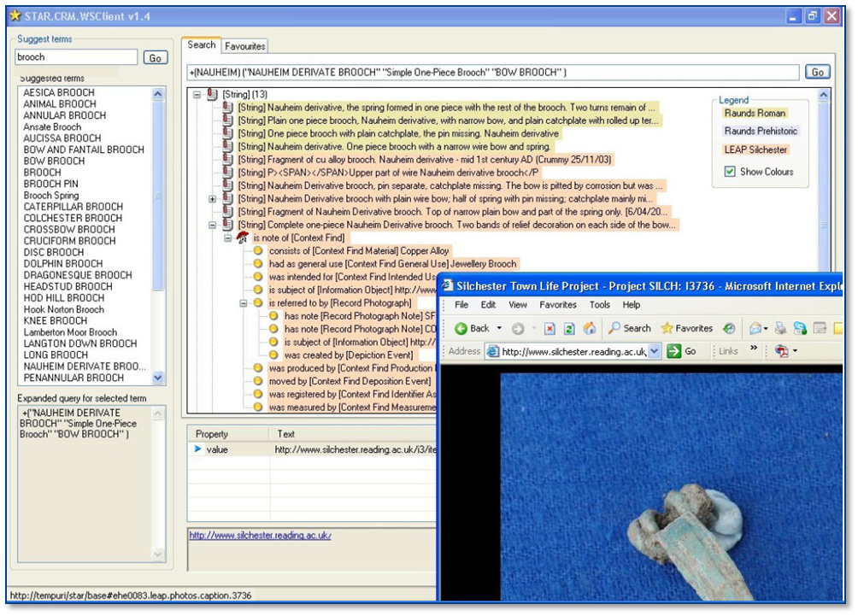Click Go button beside main query box
This screenshot has width=858, height=616.
(x=817, y=72)
